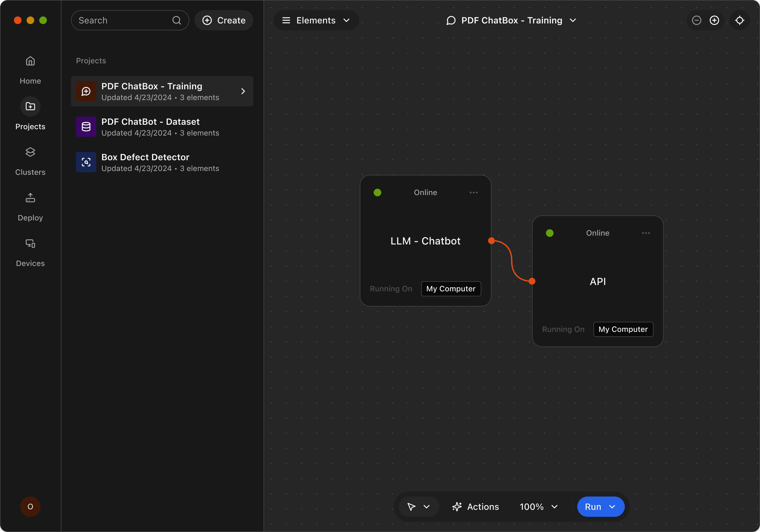Click the Run button
This screenshot has height=532, width=760.
pyautogui.click(x=593, y=507)
